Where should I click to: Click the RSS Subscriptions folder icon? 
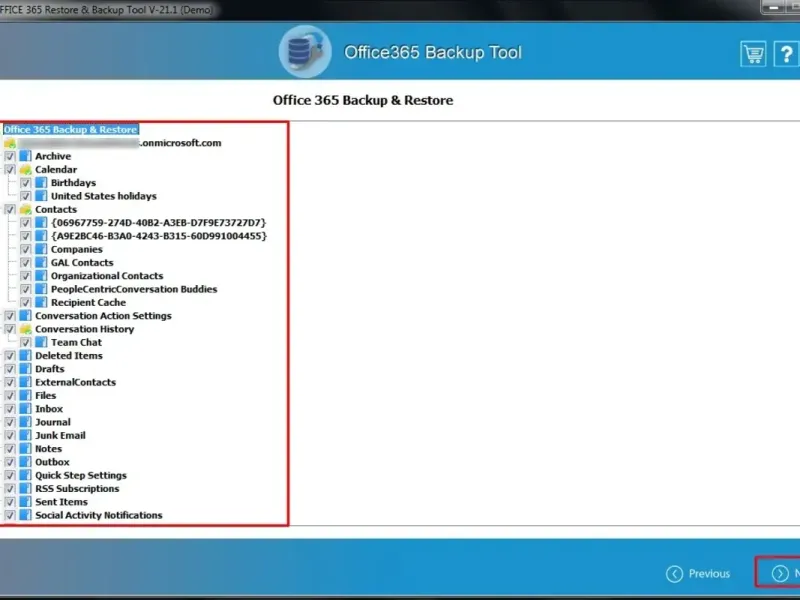pos(26,488)
